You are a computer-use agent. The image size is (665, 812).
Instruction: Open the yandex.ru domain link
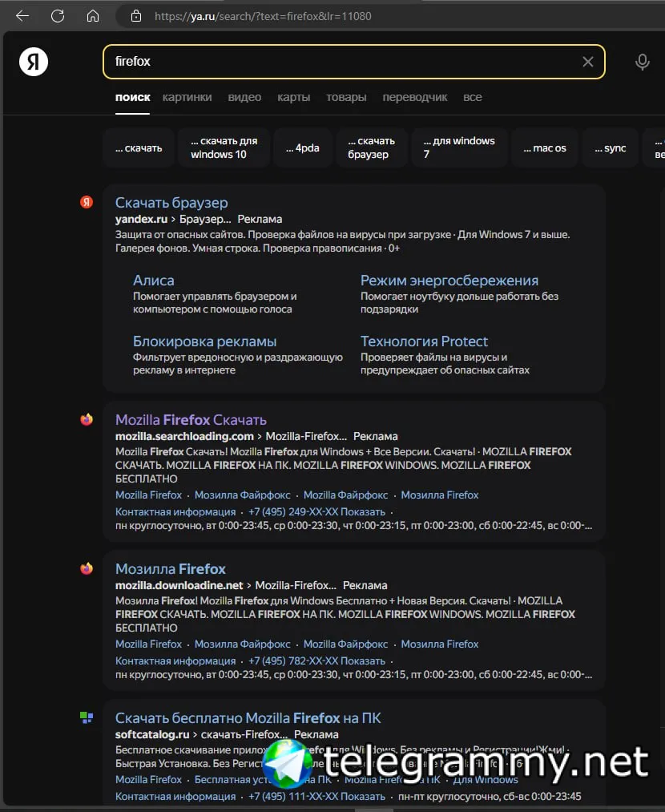141,219
